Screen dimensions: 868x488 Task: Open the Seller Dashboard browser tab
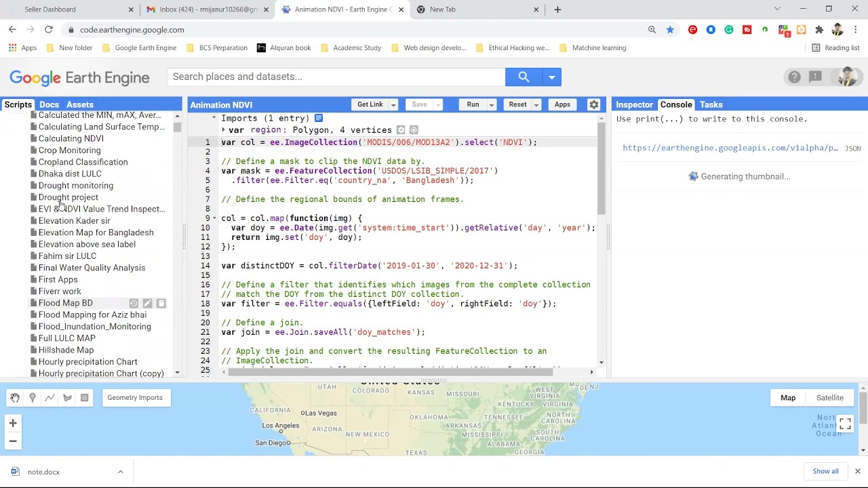click(x=70, y=9)
